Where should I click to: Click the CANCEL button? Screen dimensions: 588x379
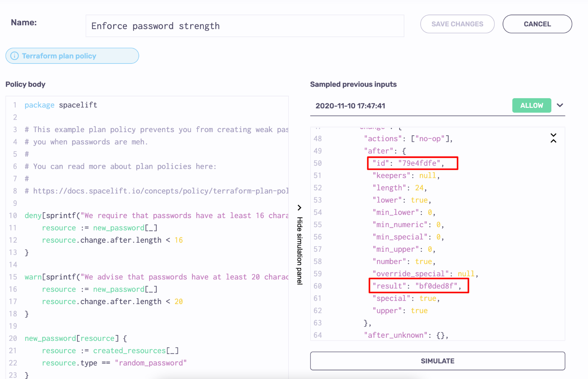(537, 24)
